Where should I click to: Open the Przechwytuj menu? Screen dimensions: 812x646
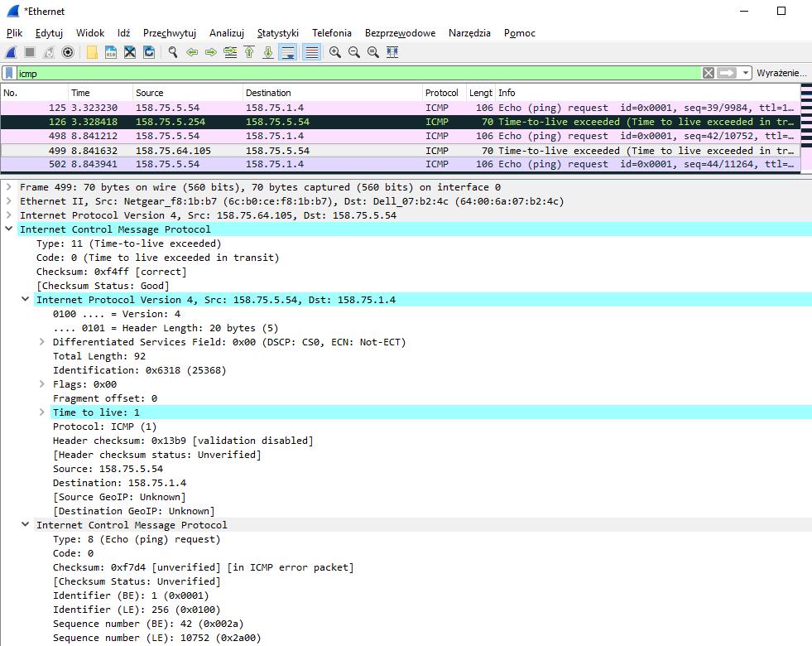point(170,33)
